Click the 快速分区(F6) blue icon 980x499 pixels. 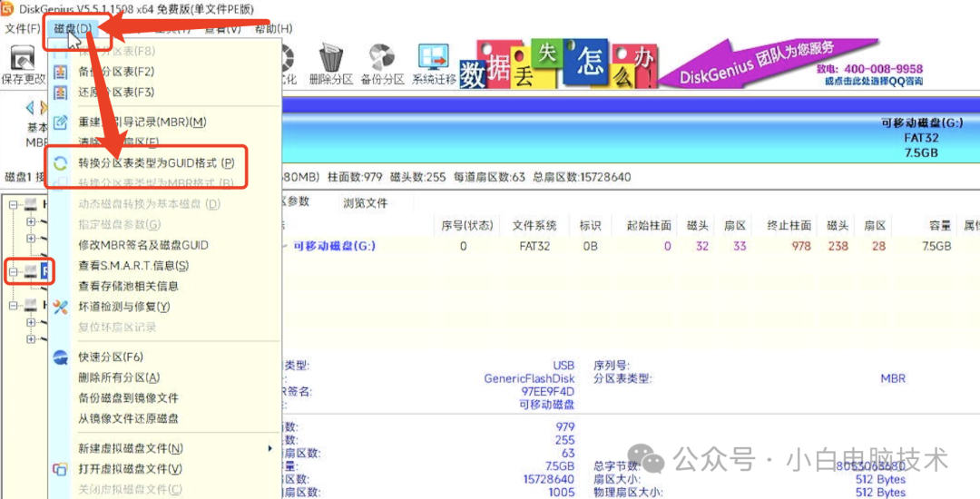(x=60, y=357)
